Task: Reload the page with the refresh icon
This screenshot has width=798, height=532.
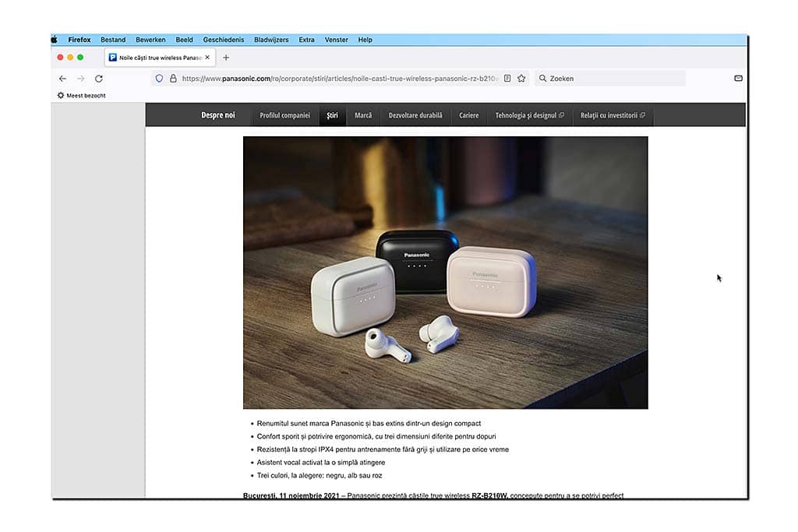Action: pos(99,79)
